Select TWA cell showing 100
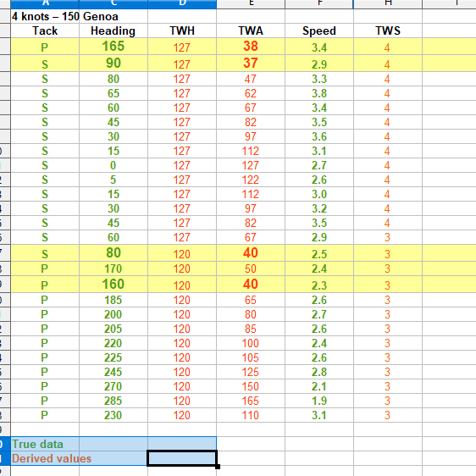The image size is (476, 476). click(x=251, y=343)
